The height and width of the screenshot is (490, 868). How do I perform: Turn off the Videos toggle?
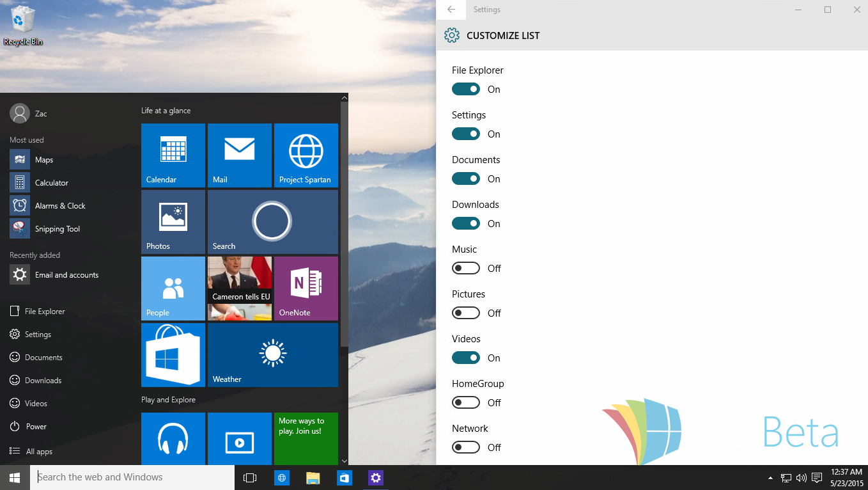point(466,358)
